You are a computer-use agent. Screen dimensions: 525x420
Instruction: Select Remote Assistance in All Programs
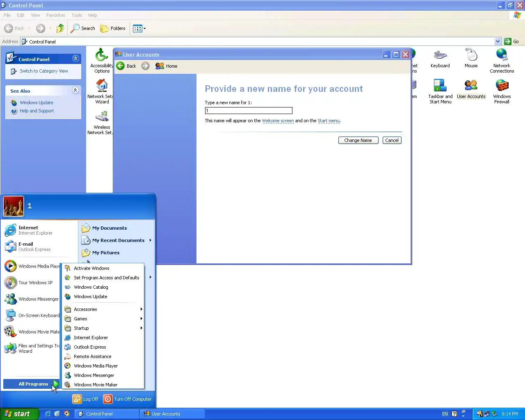tap(103, 356)
